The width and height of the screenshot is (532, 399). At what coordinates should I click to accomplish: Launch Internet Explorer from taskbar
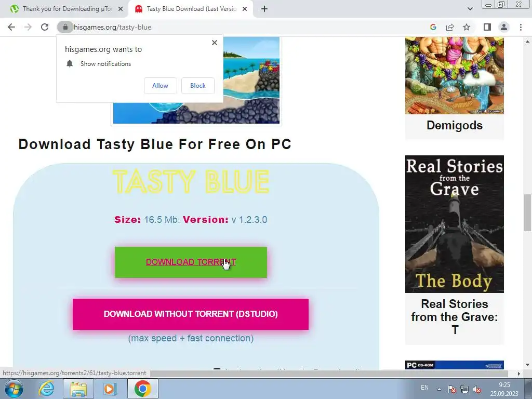pos(46,389)
